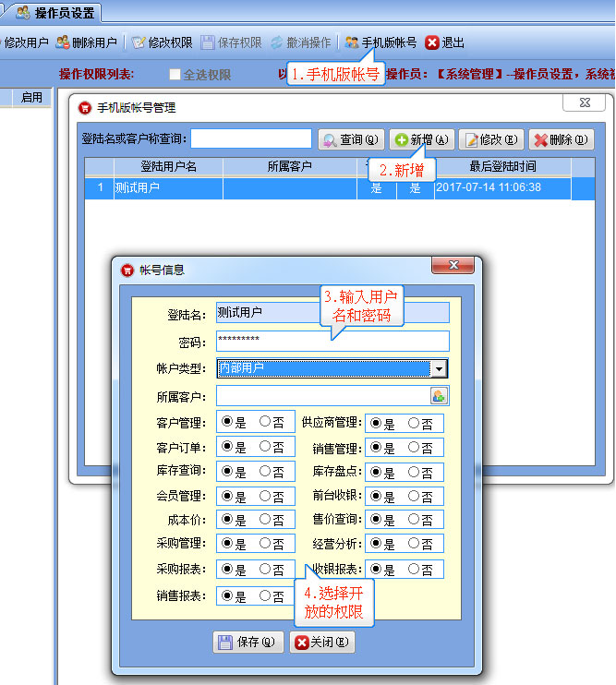Click the 所属客户 customer lookup icon

pos(438,396)
